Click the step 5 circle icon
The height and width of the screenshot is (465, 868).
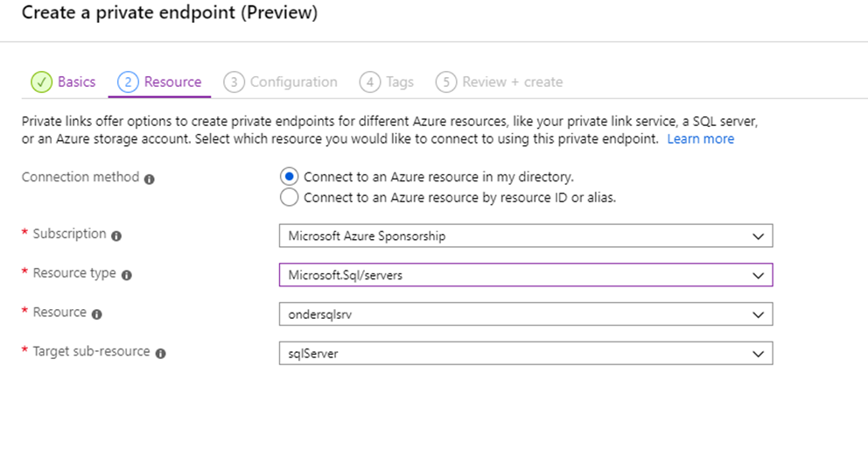446,82
